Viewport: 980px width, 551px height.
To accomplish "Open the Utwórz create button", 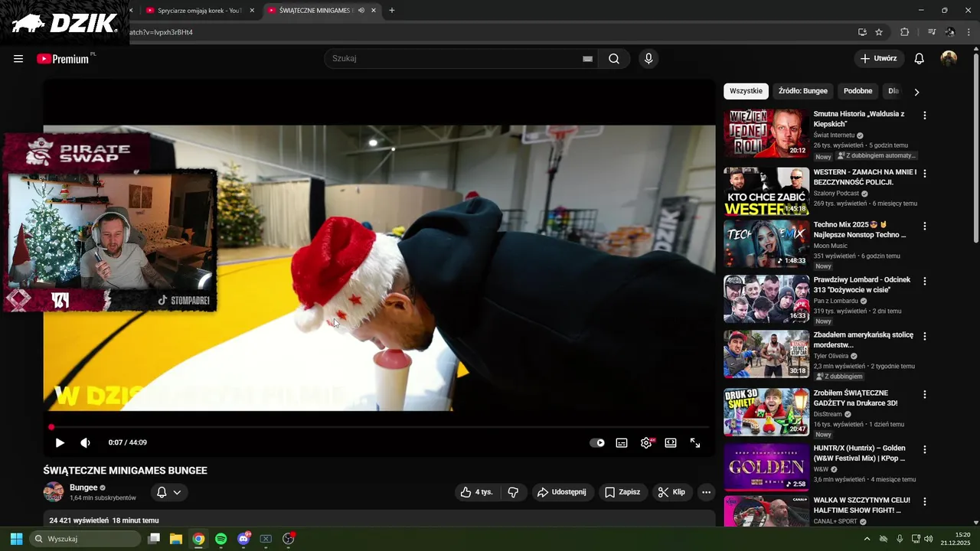I will click(x=879, y=59).
